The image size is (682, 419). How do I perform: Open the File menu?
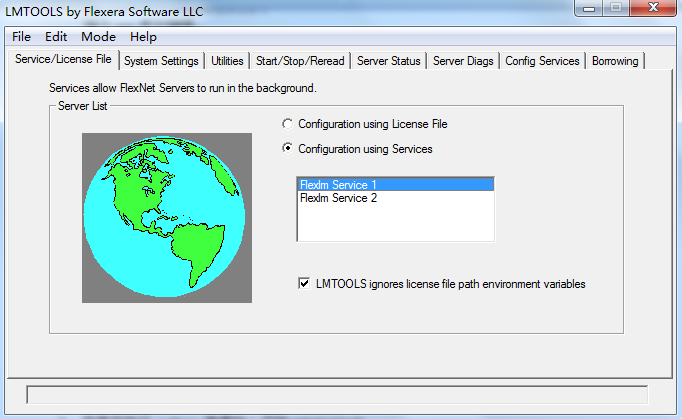pos(21,37)
